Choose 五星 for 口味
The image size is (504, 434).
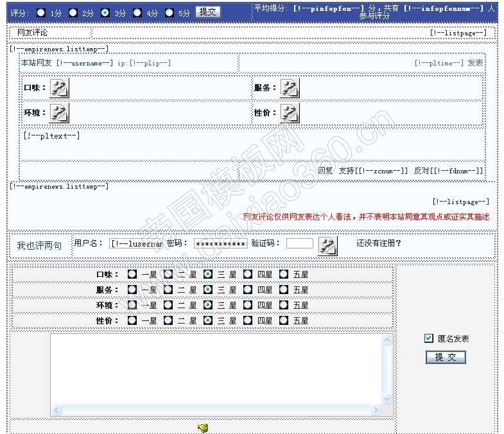[284, 274]
